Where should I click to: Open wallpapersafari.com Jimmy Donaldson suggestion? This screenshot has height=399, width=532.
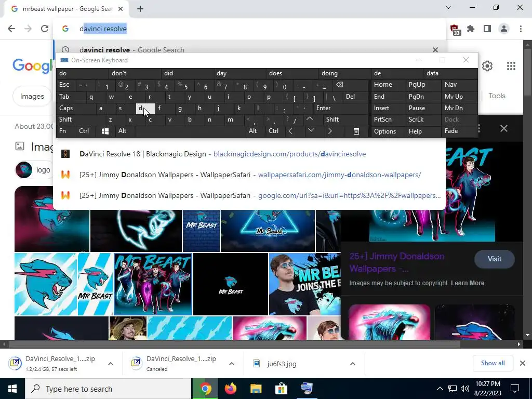(x=249, y=175)
